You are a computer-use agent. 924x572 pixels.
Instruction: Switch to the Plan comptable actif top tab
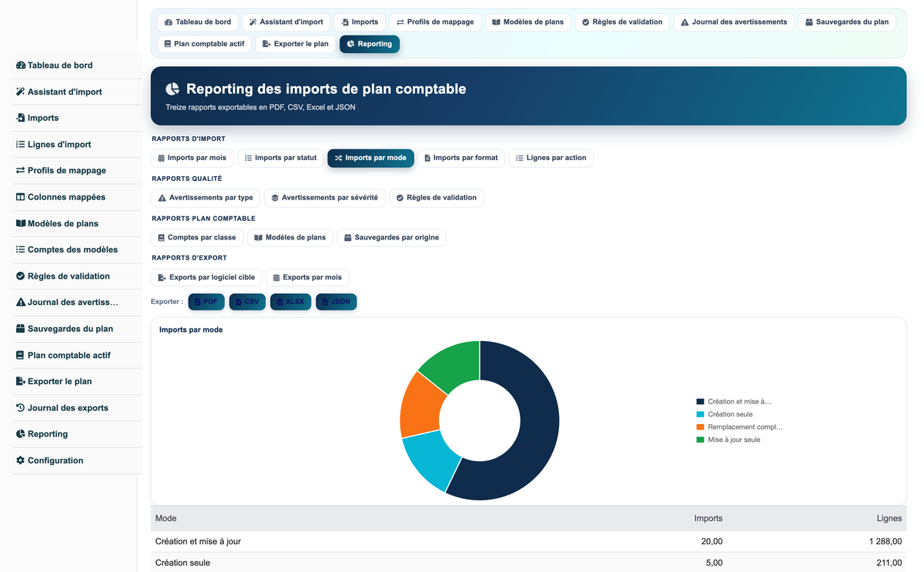pyautogui.click(x=204, y=44)
